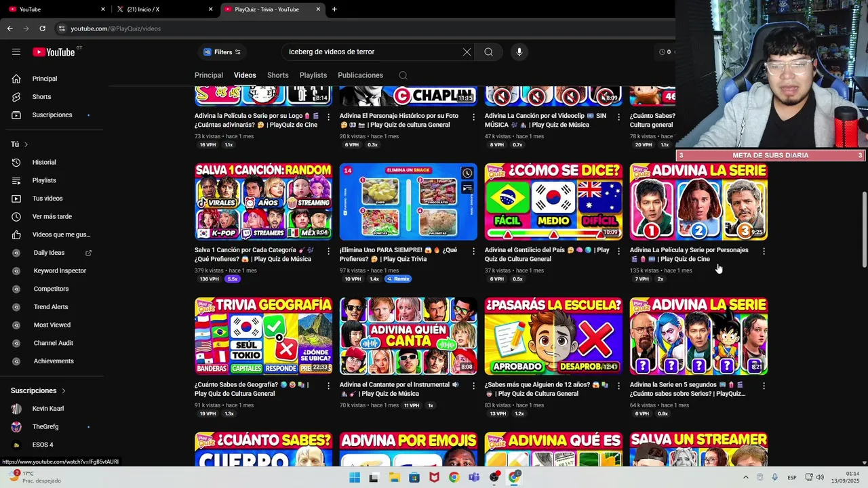Open Ver más tarde in the sidebar
The width and height of the screenshot is (868, 488).
pyautogui.click(x=52, y=216)
